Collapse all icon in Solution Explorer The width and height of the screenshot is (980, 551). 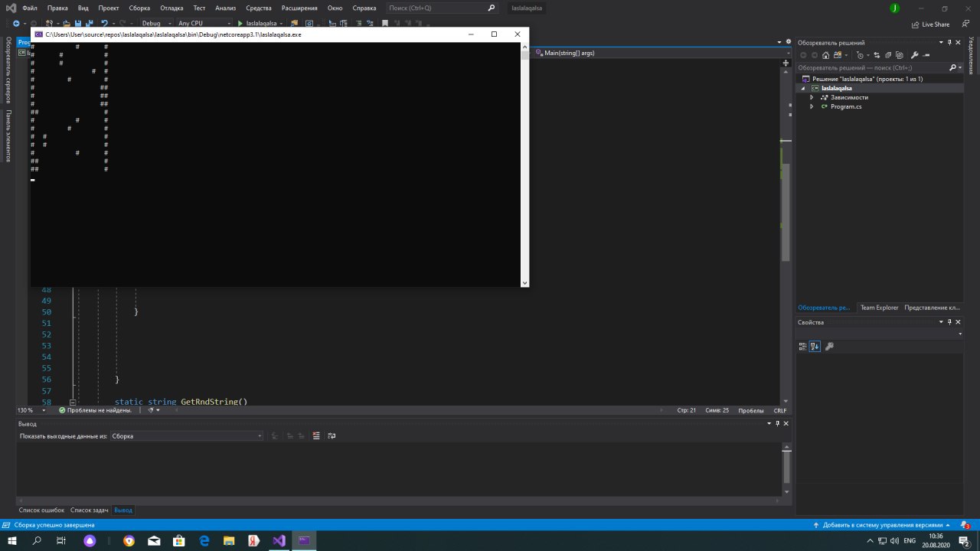[x=887, y=55]
